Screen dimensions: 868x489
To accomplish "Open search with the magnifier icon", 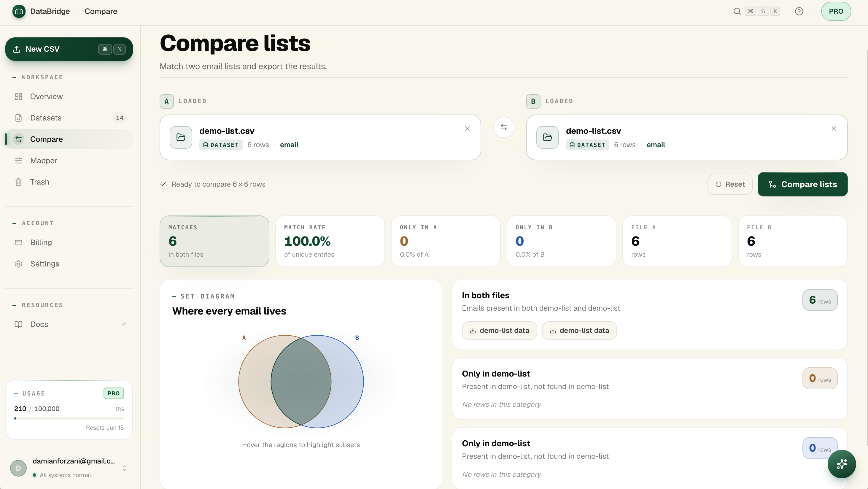I will (x=737, y=12).
